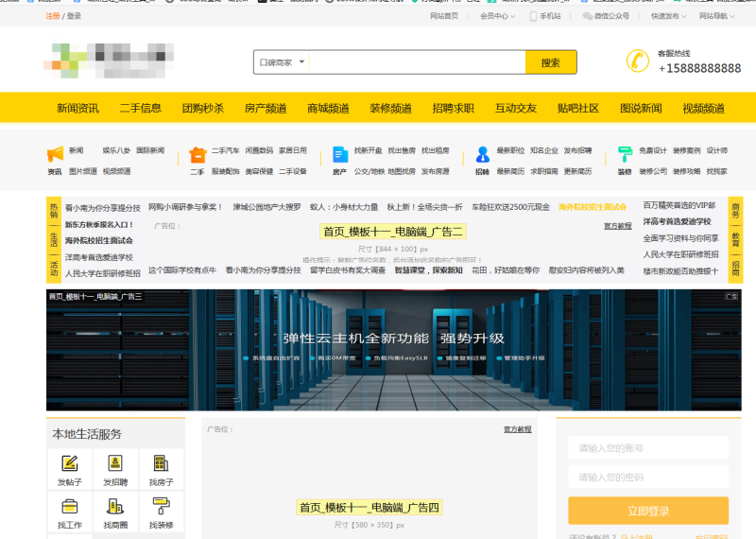Click the site logo
The height and width of the screenshot is (539, 756).
pos(109,61)
